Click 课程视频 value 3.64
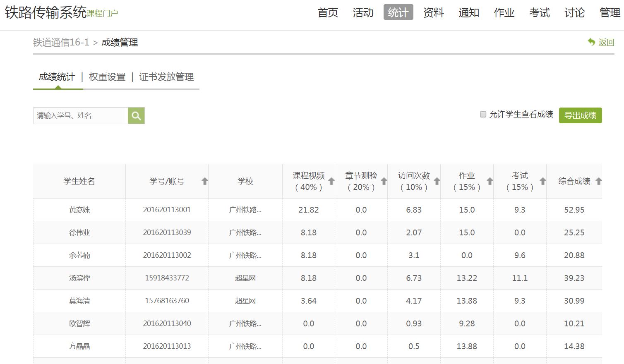 tap(309, 301)
